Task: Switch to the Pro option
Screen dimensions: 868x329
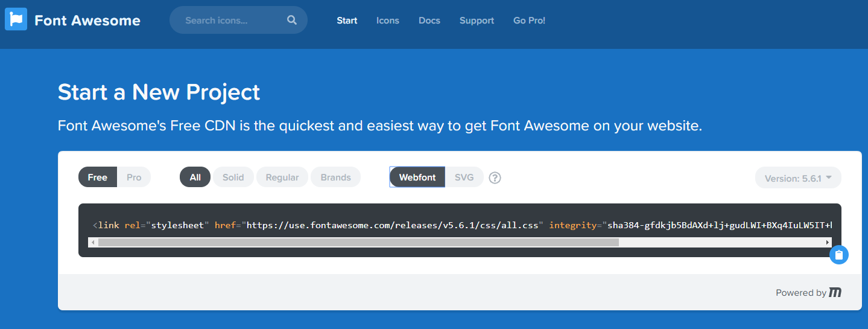Action: coord(134,177)
